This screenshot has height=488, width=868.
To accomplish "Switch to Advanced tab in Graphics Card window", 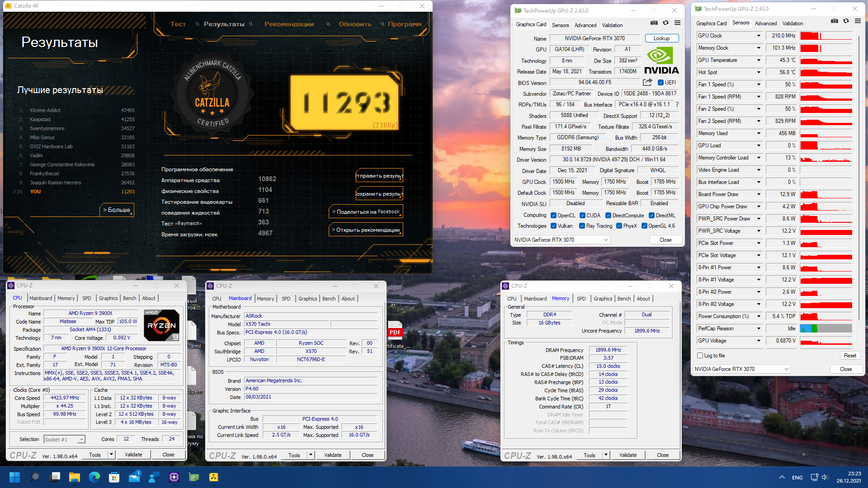I will (x=585, y=25).
